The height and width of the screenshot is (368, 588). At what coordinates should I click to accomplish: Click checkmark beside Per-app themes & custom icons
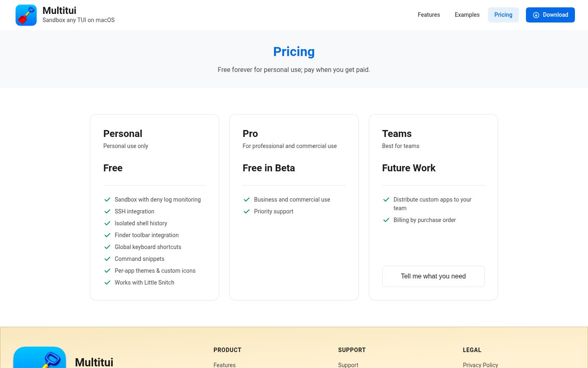click(x=107, y=271)
